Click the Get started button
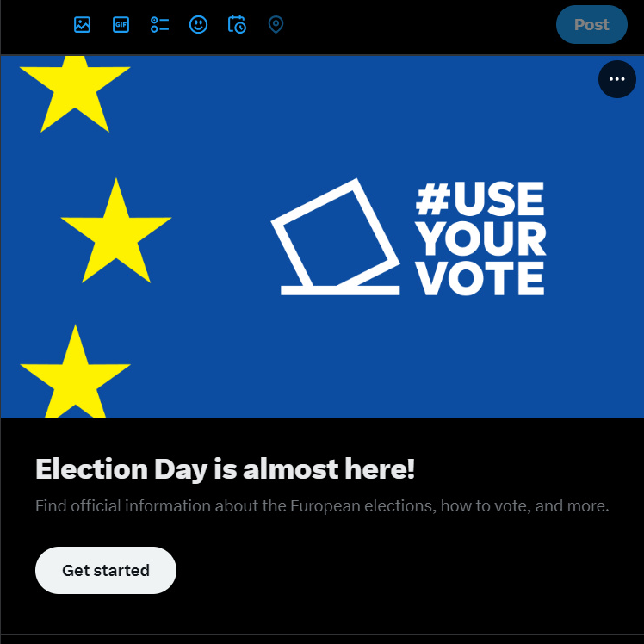The width and height of the screenshot is (644, 644). coord(106,570)
